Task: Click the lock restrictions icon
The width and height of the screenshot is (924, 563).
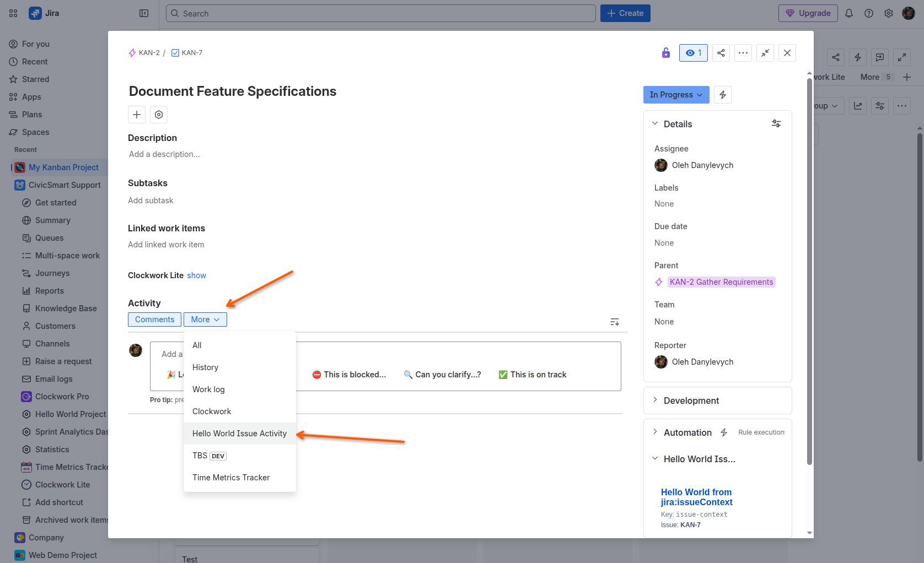Action: [666, 53]
